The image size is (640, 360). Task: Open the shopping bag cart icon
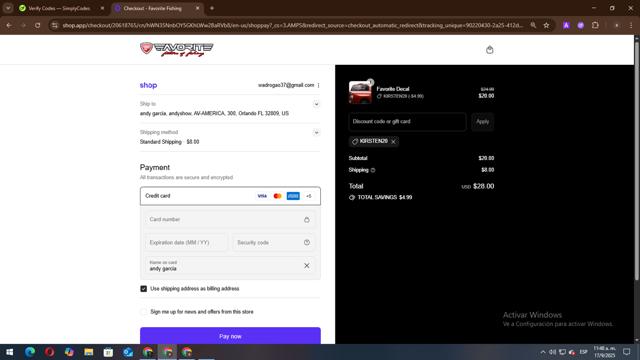pyautogui.click(x=489, y=50)
